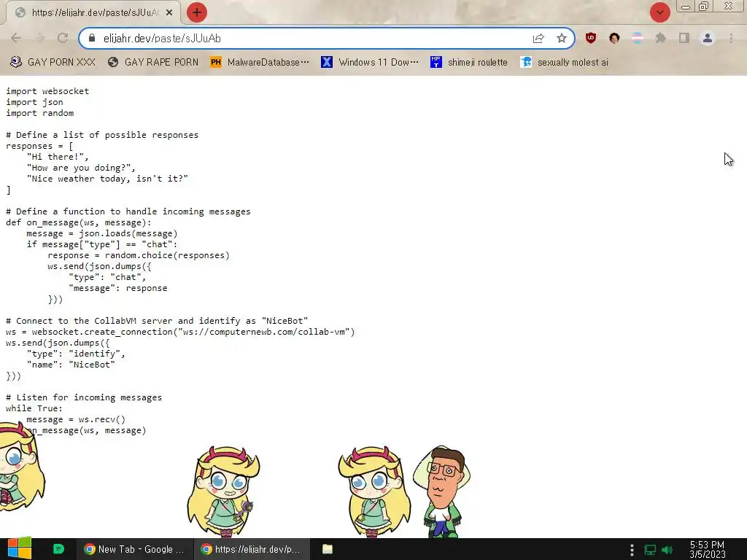This screenshot has height=560, width=747.
Task: Open the network status tray icon
Action: (650, 550)
